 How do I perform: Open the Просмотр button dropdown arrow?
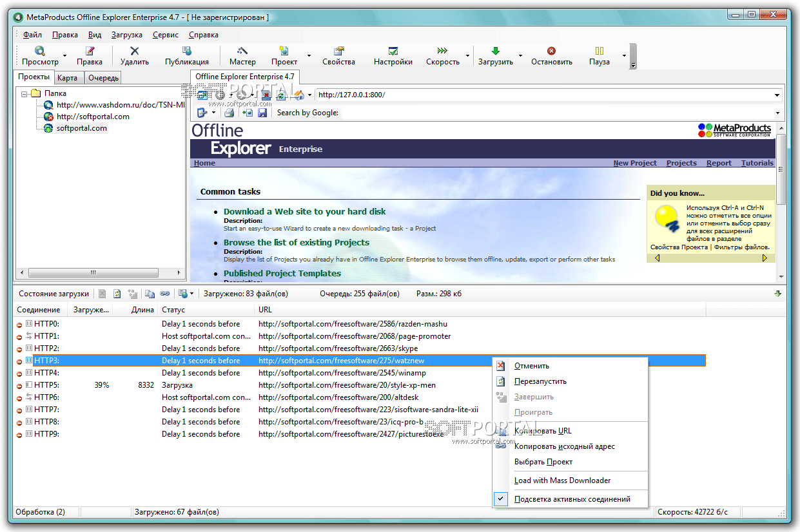click(64, 57)
